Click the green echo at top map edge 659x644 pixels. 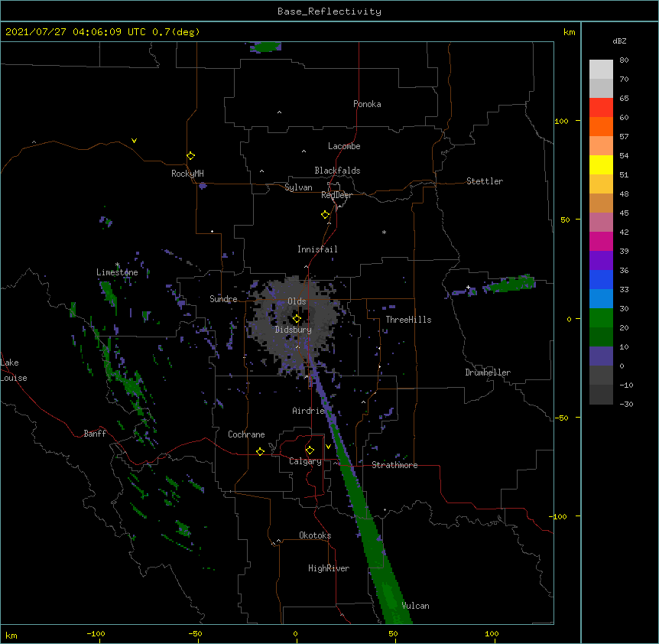pos(265,47)
